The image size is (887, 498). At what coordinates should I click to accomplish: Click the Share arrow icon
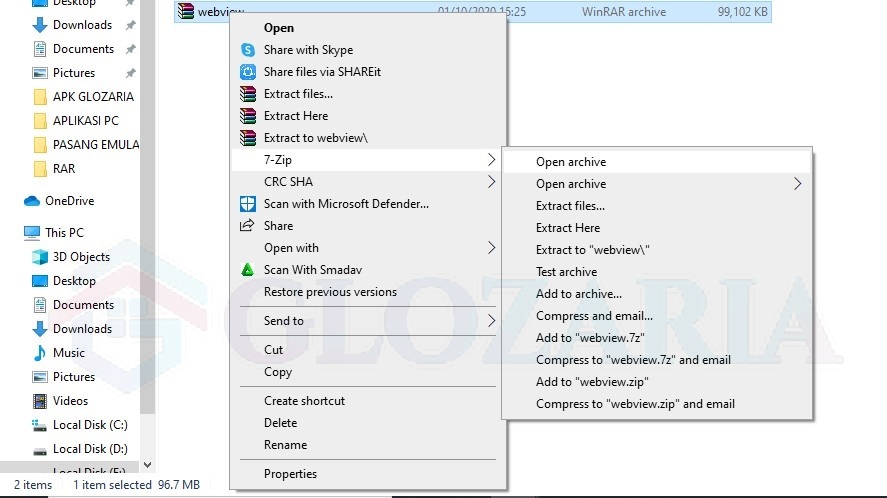pyautogui.click(x=247, y=226)
